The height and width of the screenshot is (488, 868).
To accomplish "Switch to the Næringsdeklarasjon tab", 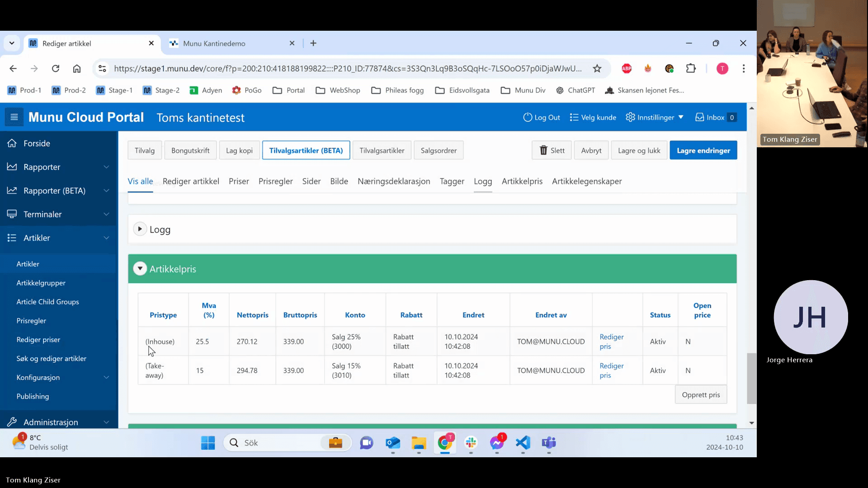I will coord(394,181).
